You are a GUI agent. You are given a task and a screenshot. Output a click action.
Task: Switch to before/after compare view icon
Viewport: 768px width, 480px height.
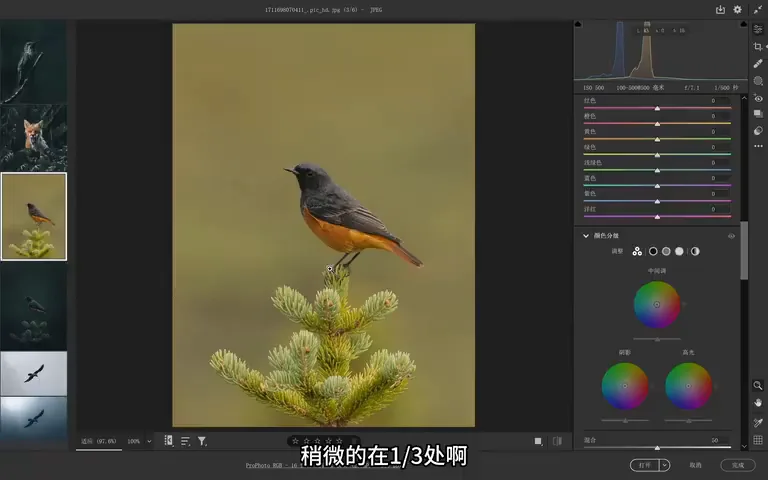point(557,441)
